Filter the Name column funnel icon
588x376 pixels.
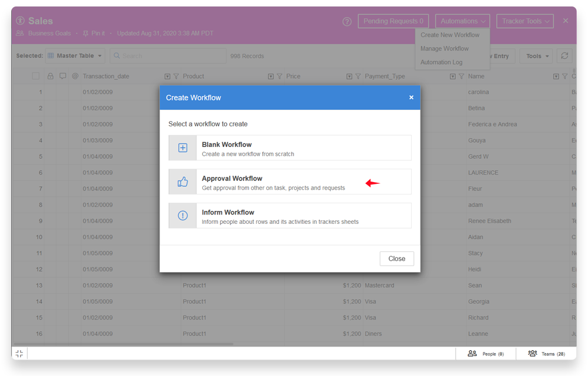click(x=564, y=76)
